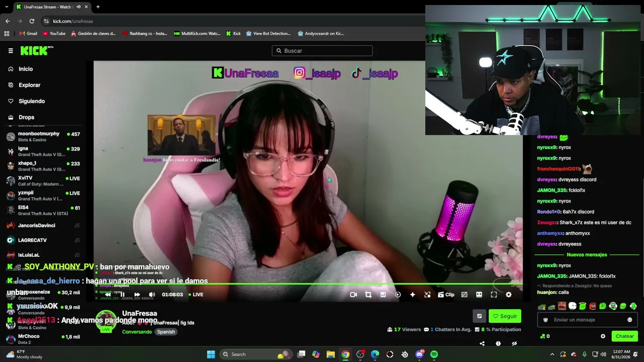Screen dimensions: 644x362
Task: Click UnaFresaa's live avatar
Action: tap(106, 322)
